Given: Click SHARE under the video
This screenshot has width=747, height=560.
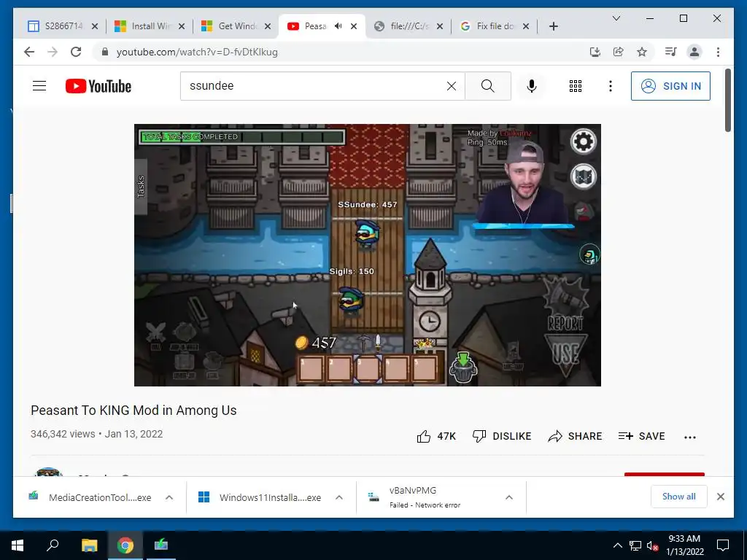Looking at the screenshot, I should click(x=575, y=436).
